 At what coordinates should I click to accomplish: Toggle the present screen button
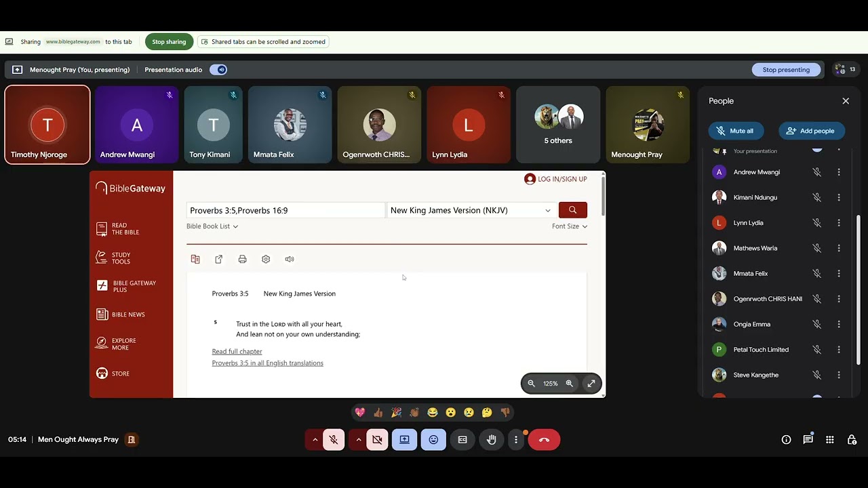tap(405, 440)
